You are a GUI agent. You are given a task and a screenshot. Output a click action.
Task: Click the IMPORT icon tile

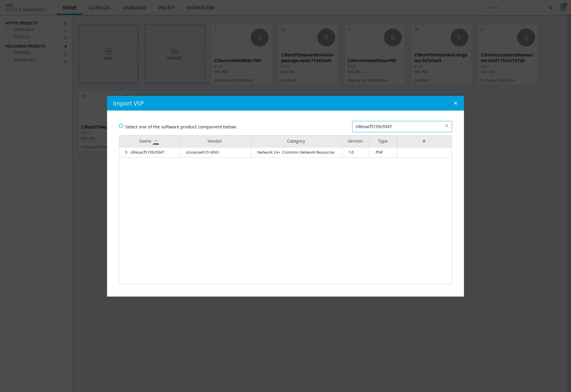tap(175, 51)
